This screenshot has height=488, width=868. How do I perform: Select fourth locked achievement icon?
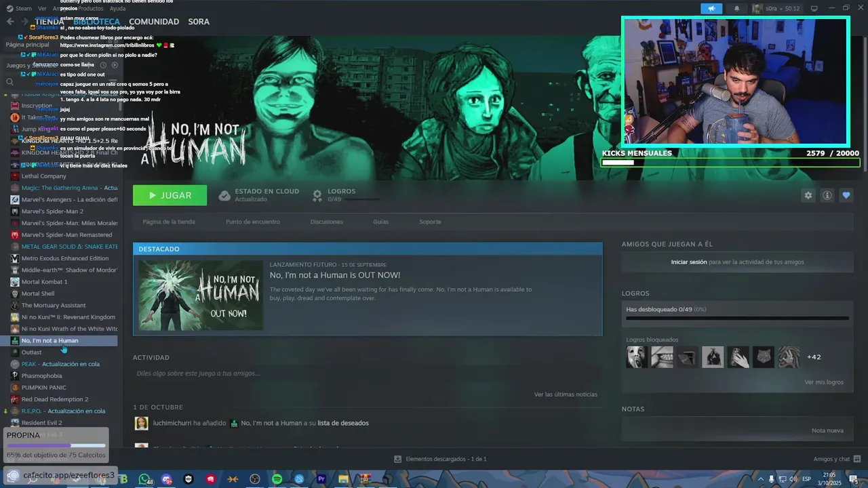tap(713, 357)
